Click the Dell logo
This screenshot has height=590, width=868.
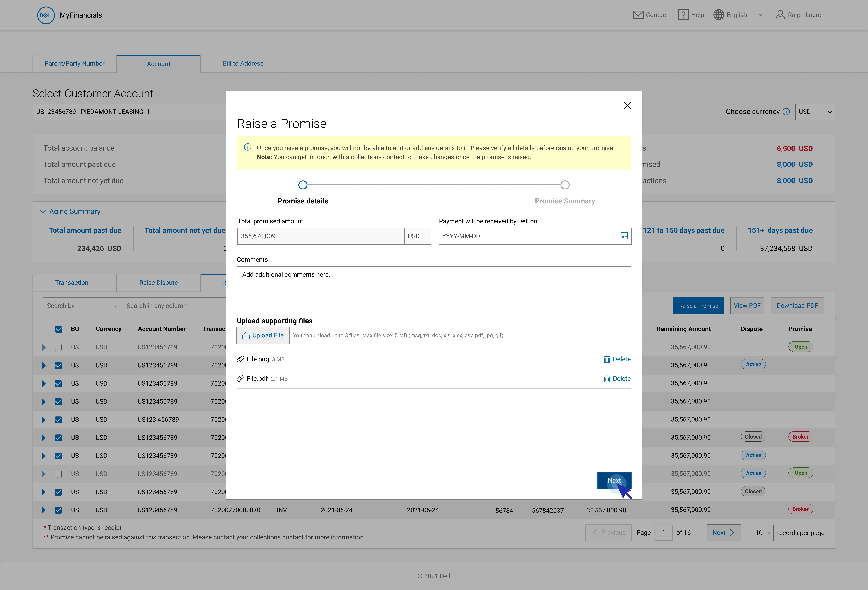pos(46,15)
